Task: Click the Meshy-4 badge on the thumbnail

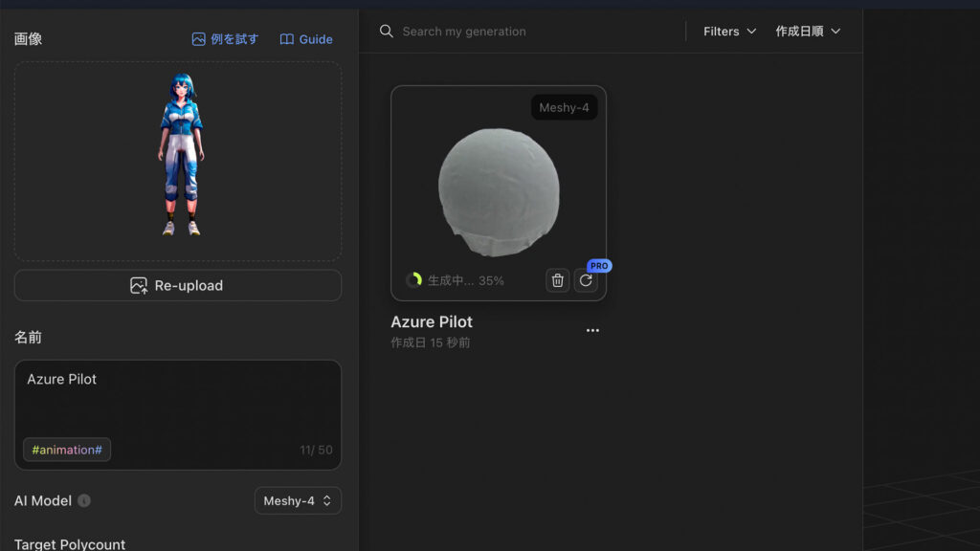Action: (x=564, y=108)
